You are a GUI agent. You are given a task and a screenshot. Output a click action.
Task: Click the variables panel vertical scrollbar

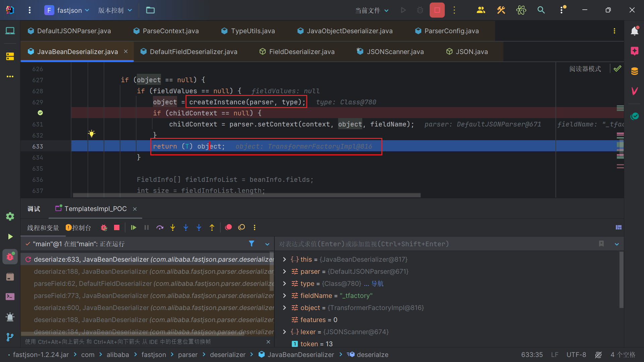point(621,280)
